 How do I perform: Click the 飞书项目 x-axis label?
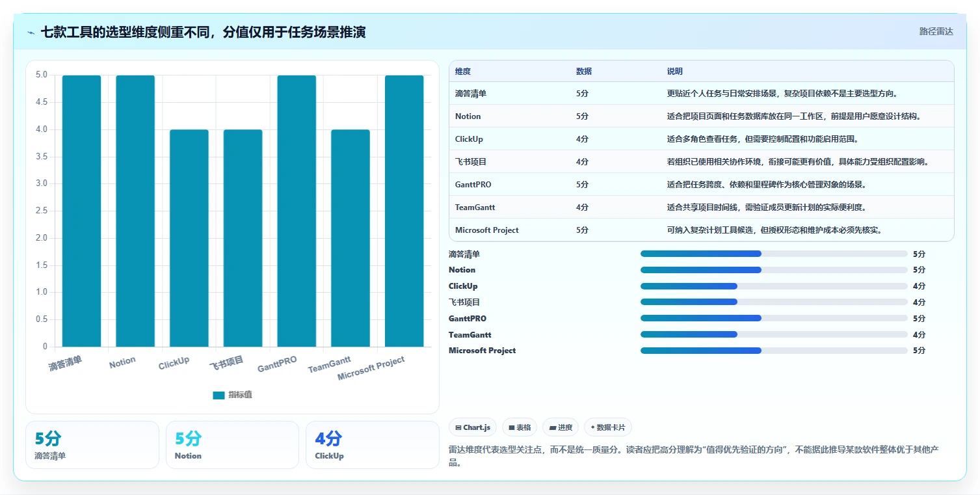tap(226, 363)
